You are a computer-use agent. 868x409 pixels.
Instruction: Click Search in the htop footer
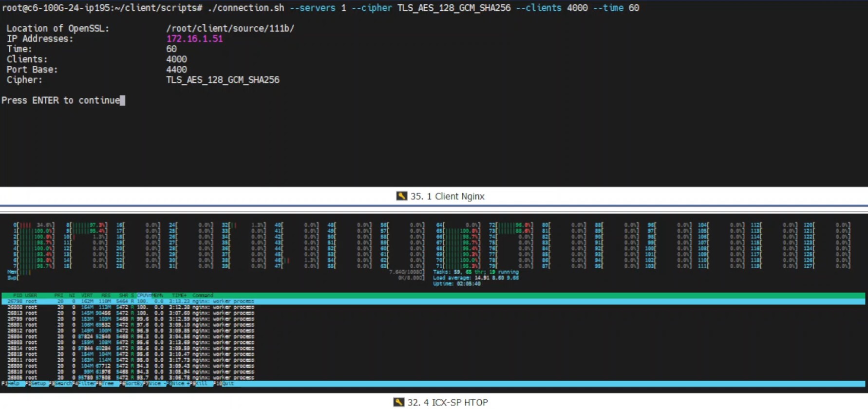(x=63, y=384)
